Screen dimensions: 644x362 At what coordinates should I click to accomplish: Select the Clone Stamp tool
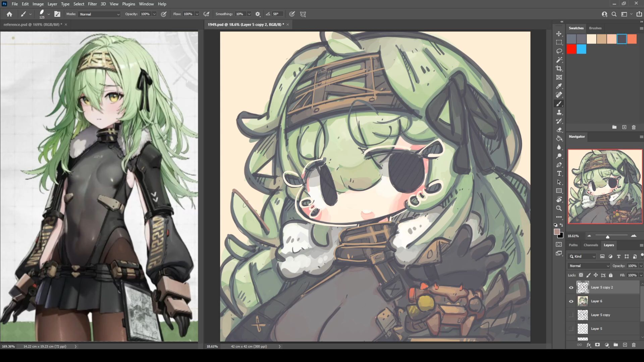(559, 112)
